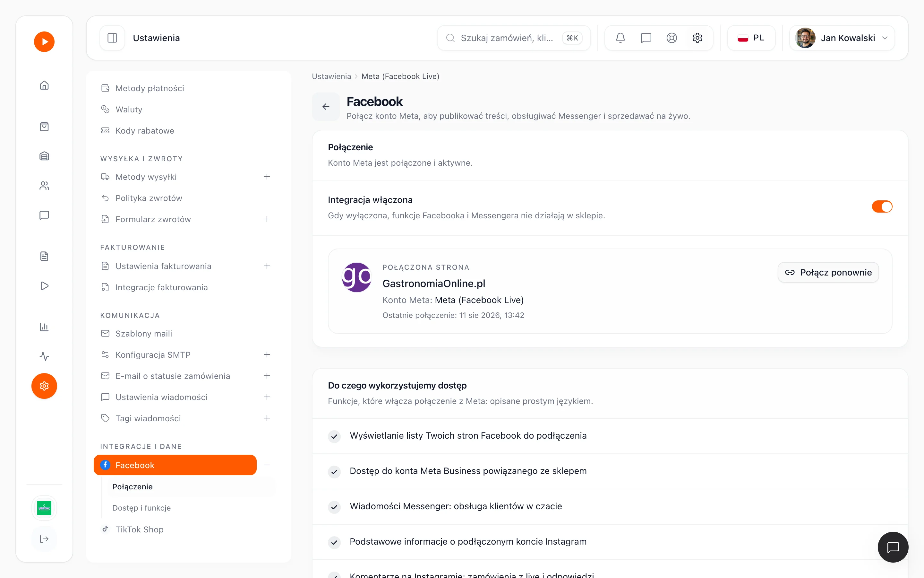Click Ustawienia breadcrumb link

pyautogui.click(x=331, y=76)
